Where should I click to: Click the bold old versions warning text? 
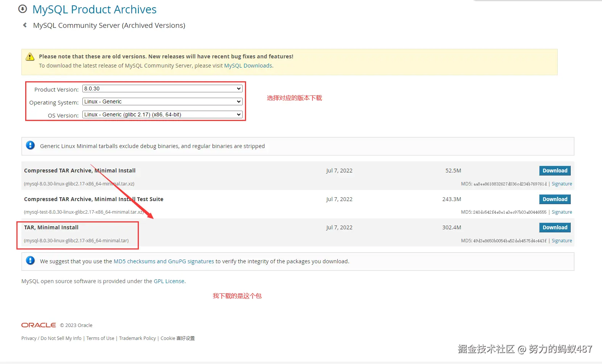[x=166, y=56]
